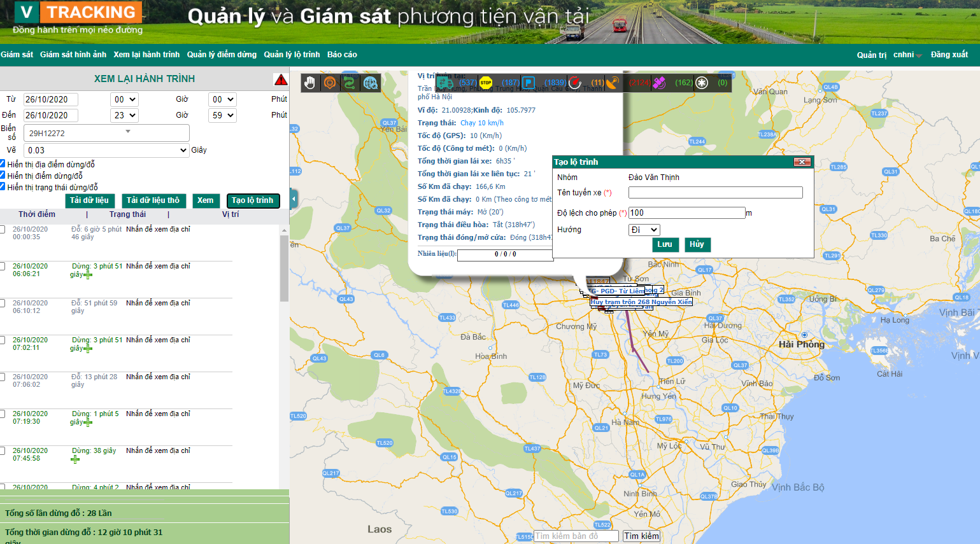The height and width of the screenshot is (544, 980).
Task: Open the Hướng direction dropdown
Action: pyautogui.click(x=644, y=230)
